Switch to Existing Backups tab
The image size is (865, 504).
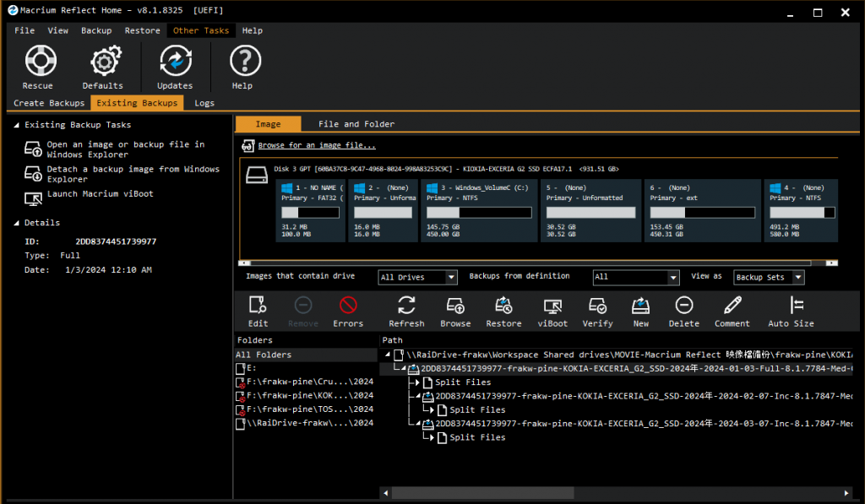tap(137, 103)
